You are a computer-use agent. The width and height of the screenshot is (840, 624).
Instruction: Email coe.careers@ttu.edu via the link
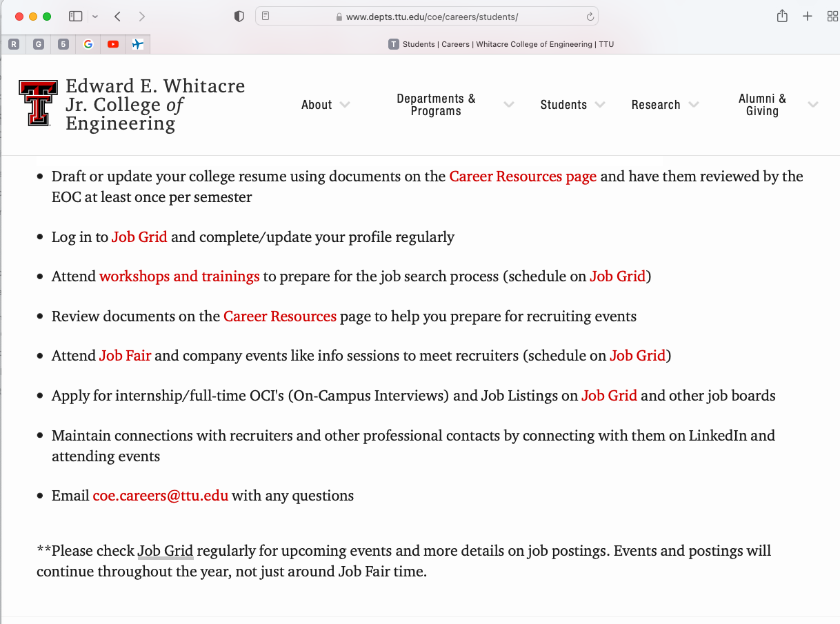coord(161,496)
